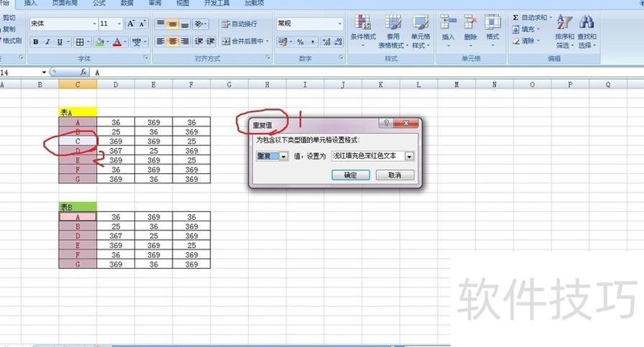Click the accounting number format icon

point(283,42)
